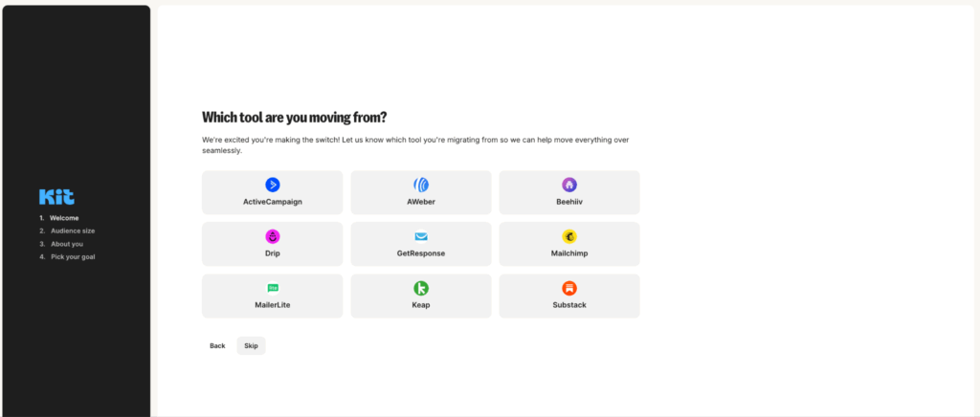Click the MailerLite green icon
980x417 pixels.
(x=273, y=288)
